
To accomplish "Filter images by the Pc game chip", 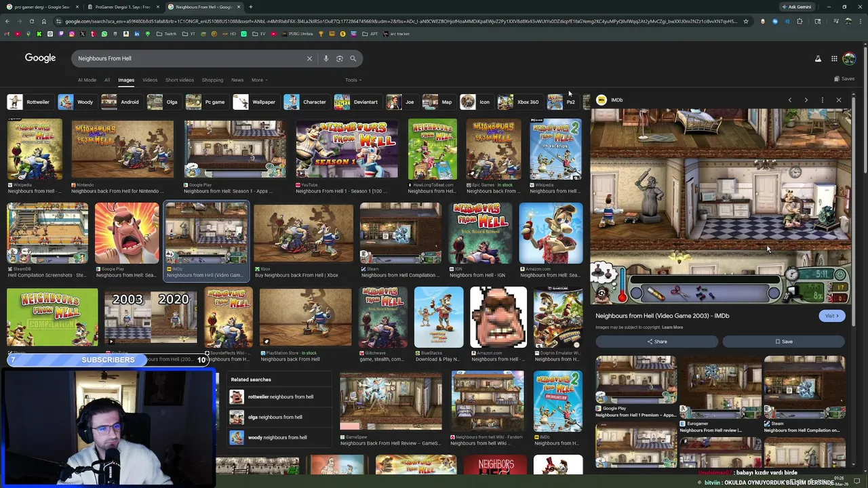I will pos(206,102).
